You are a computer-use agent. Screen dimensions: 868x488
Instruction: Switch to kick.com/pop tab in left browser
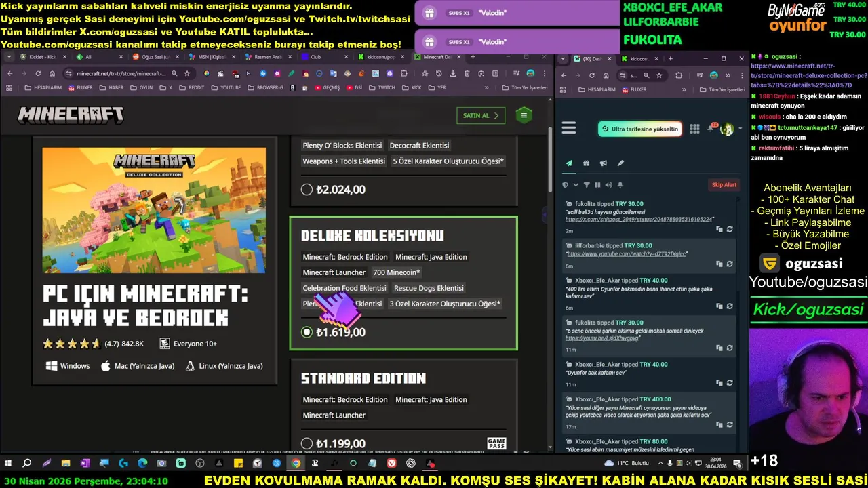coord(380,57)
